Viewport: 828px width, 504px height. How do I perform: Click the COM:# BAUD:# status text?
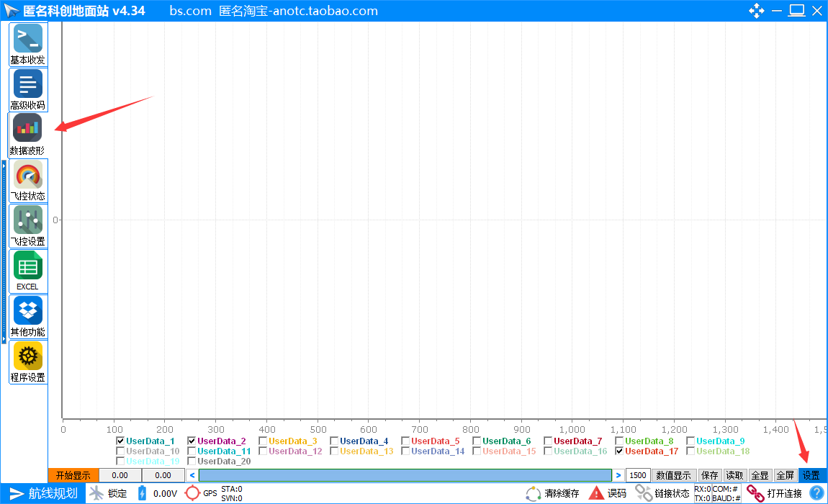(x=726, y=493)
